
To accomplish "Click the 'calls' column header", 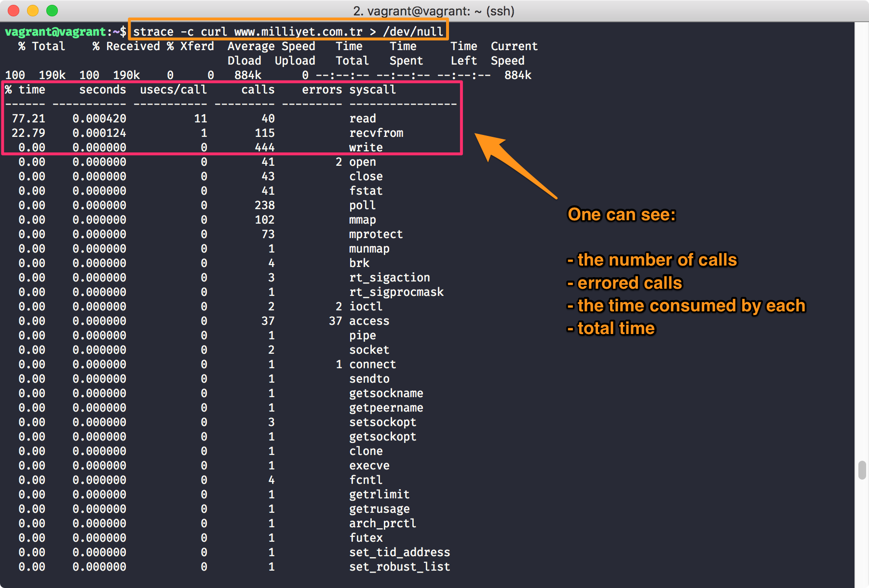I will [x=258, y=90].
